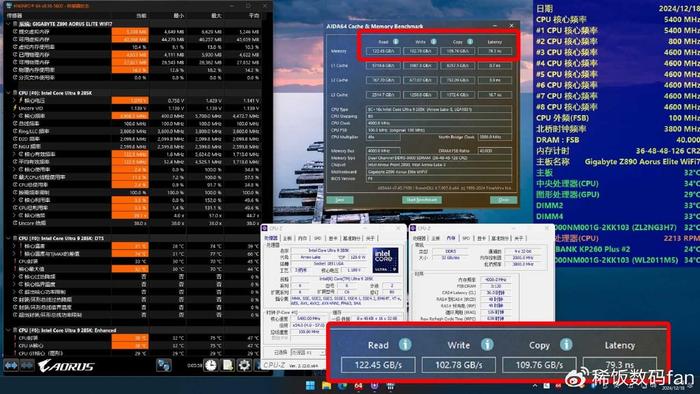The image size is (700, 394).
Task: Select 主板 tab in left CPU-Z window
Action: (287, 239)
